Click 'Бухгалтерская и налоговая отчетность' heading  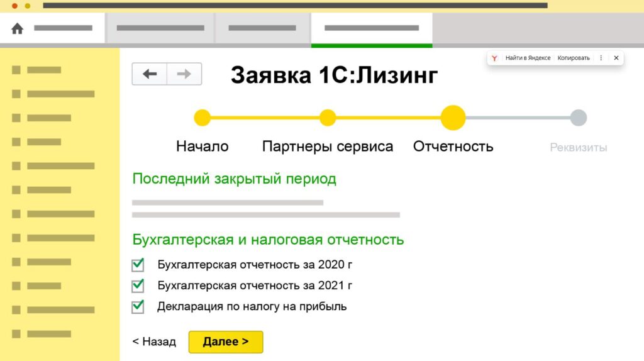coord(268,240)
